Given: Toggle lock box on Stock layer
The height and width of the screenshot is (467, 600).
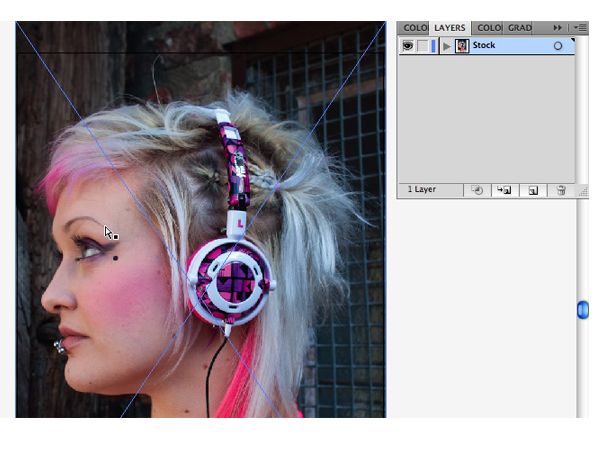Looking at the screenshot, I should pos(422,46).
